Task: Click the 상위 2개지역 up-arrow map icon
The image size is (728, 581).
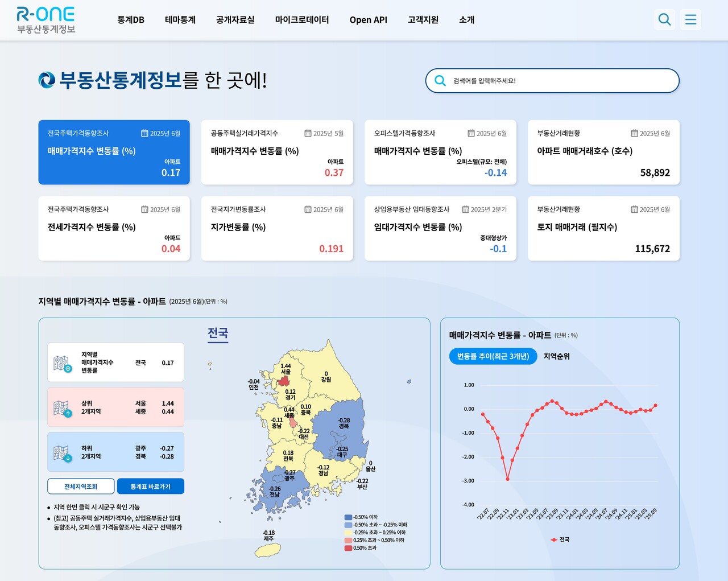Action: 63,407
